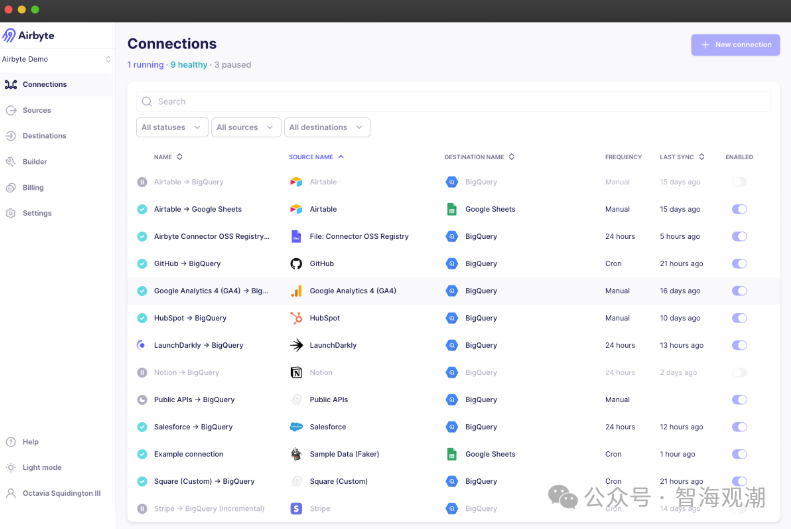The height and width of the screenshot is (529, 791).
Task: Click the New connection button
Action: click(x=736, y=45)
